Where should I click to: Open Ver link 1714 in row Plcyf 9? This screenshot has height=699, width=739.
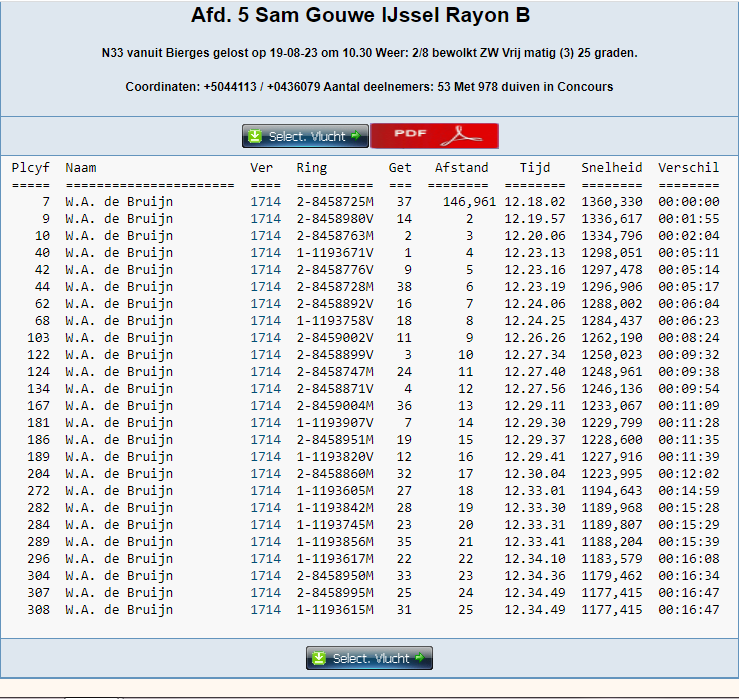click(x=265, y=219)
